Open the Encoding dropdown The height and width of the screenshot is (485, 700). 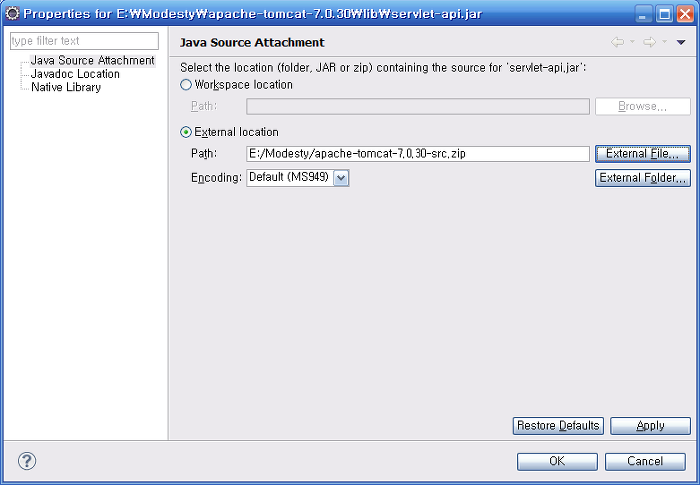coord(341,178)
